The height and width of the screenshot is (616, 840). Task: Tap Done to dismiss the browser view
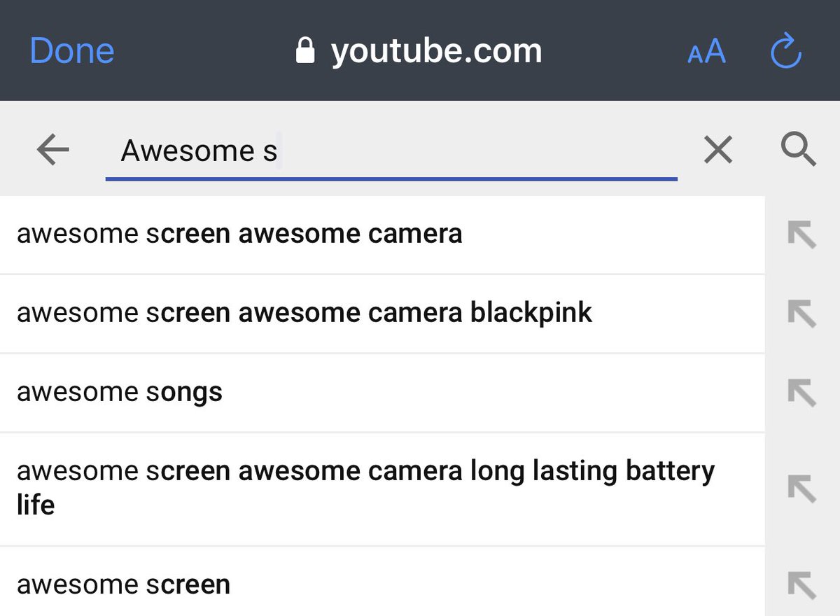(x=71, y=50)
